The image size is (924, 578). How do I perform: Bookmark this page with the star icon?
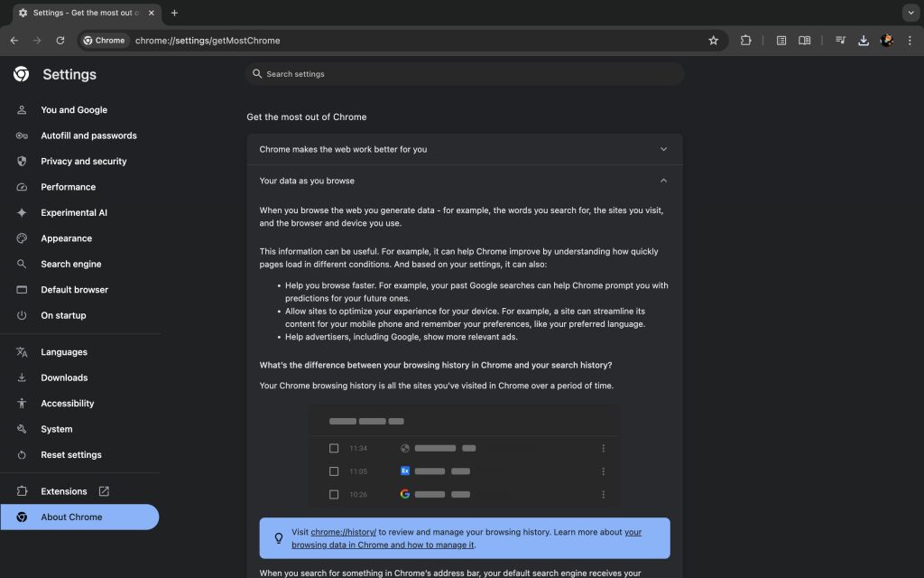click(x=713, y=41)
